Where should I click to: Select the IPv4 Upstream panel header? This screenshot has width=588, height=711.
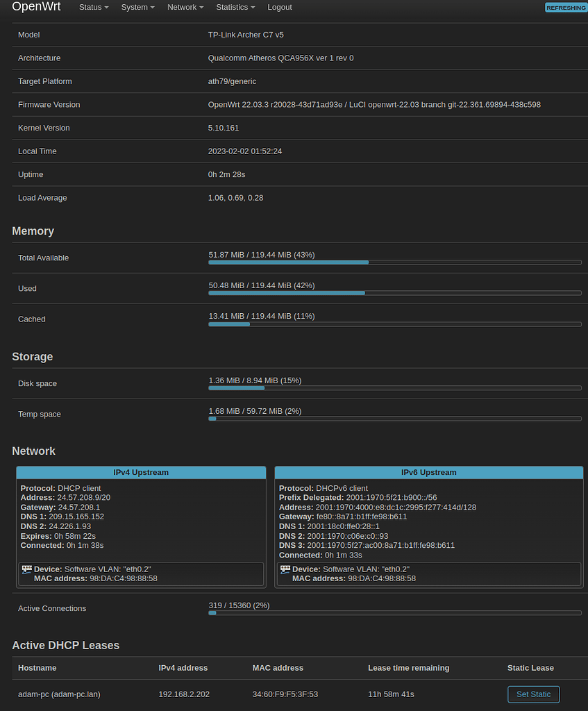coord(141,472)
